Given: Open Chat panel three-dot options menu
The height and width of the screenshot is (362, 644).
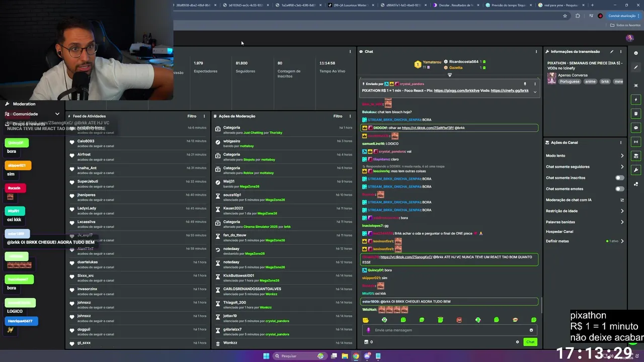Looking at the screenshot, I should click(x=536, y=51).
